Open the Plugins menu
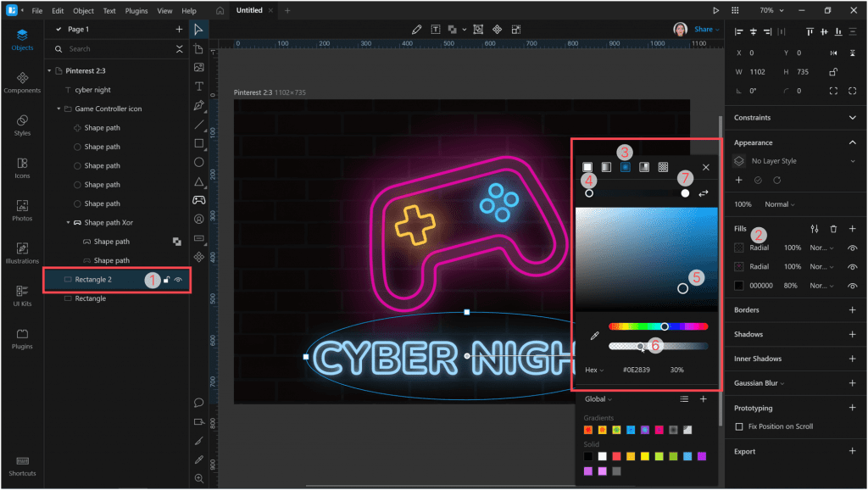868x490 pixels. 136,10
